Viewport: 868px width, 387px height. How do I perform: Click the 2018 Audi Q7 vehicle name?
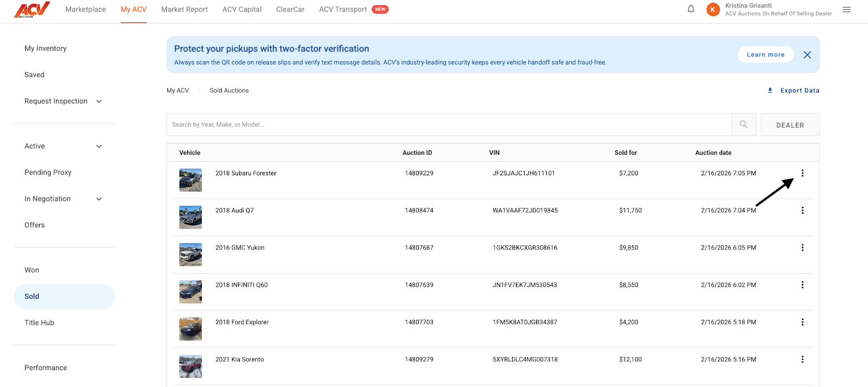pyautogui.click(x=234, y=211)
